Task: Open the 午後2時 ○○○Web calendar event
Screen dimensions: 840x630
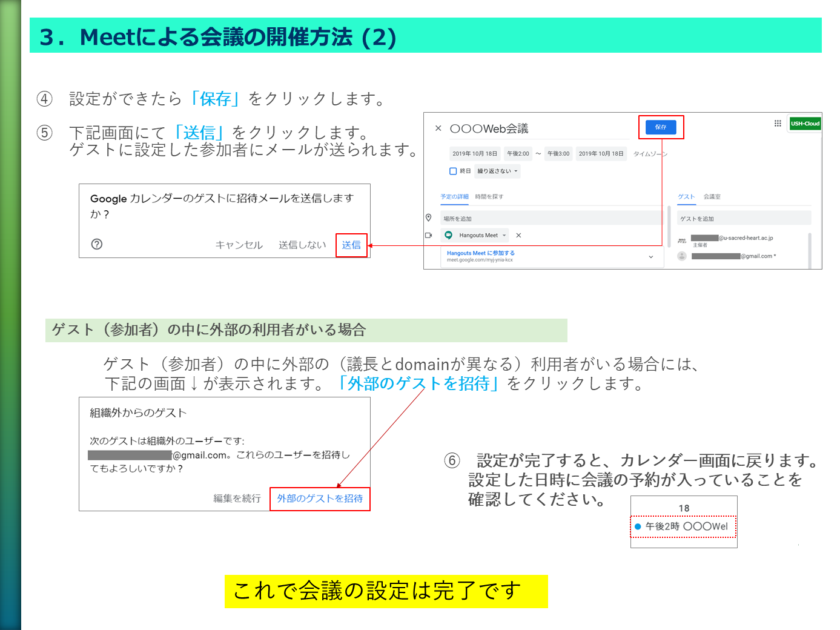Action: tap(683, 526)
